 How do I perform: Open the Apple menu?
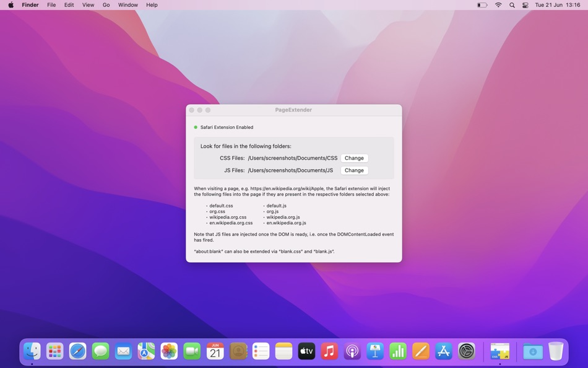pyautogui.click(x=11, y=5)
